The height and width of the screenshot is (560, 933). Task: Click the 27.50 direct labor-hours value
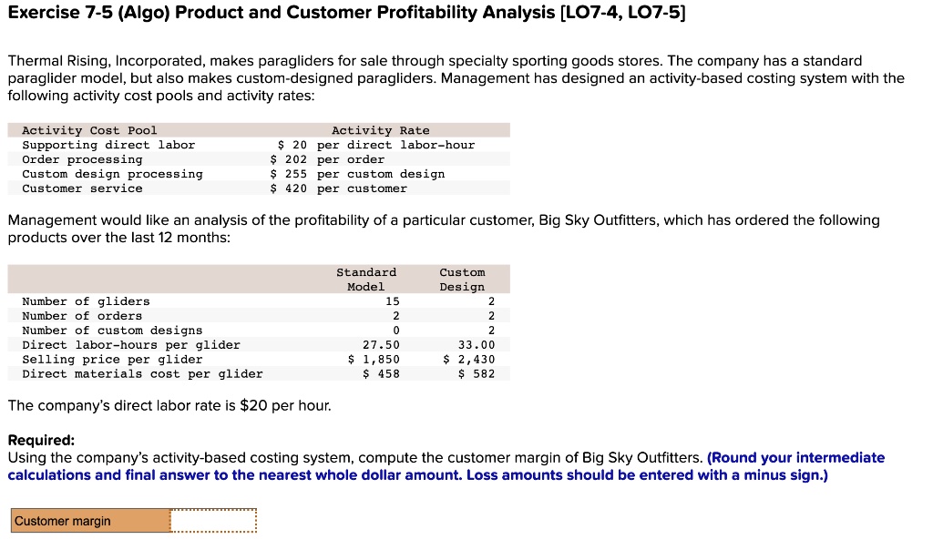coord(381,345)
